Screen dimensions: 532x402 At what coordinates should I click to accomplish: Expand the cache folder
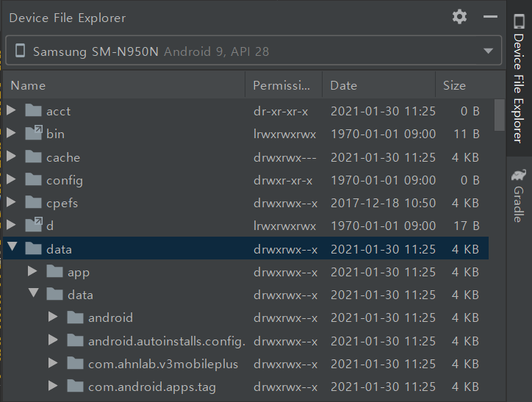(x=11, y=156)
